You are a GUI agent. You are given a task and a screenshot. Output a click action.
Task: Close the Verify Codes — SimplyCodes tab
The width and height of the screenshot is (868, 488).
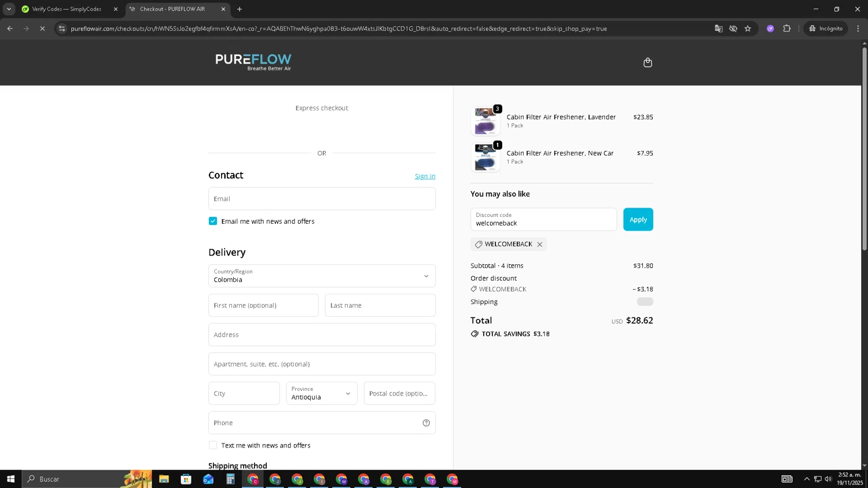115,9
